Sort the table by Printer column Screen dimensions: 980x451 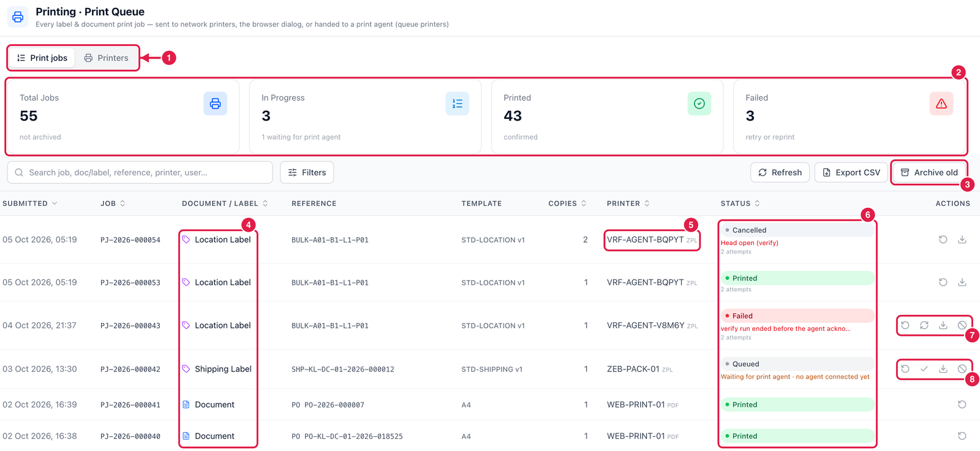coord(628,203)
